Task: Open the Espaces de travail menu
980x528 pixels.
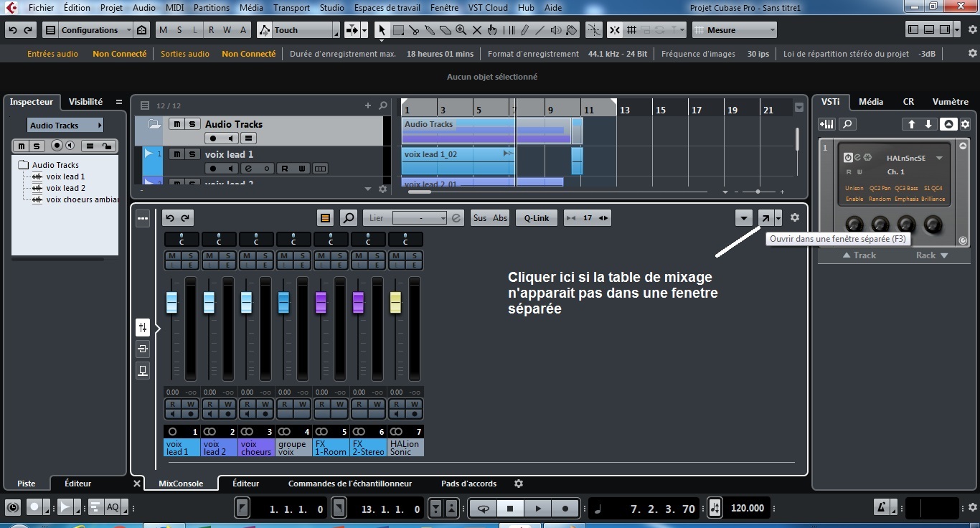Action: tap(387, 8)
